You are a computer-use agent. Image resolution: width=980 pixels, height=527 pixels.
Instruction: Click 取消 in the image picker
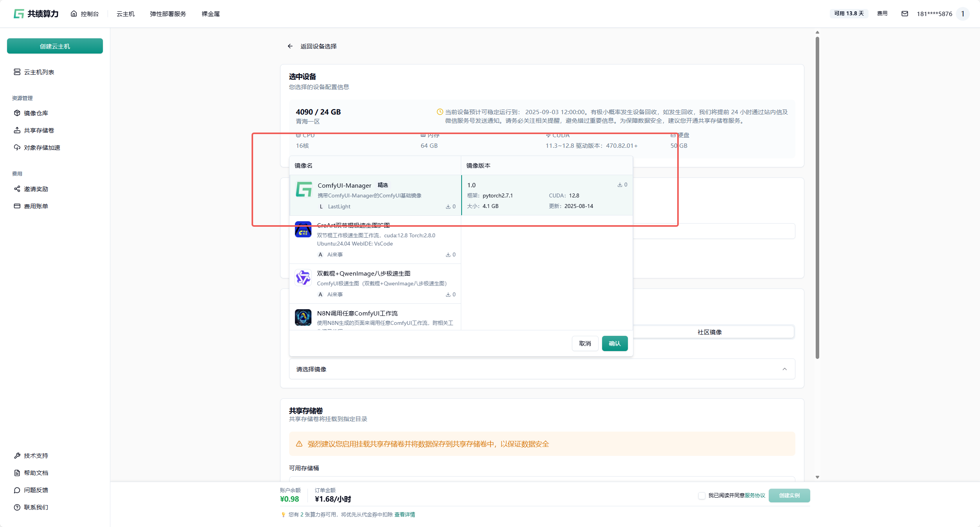pos(585,343)
